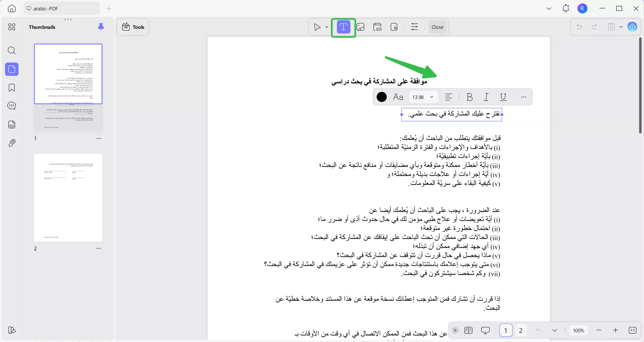Open the Search panel
Image resolution: width=644 pixels, height=342 pixels.
[x=12, y=51]
